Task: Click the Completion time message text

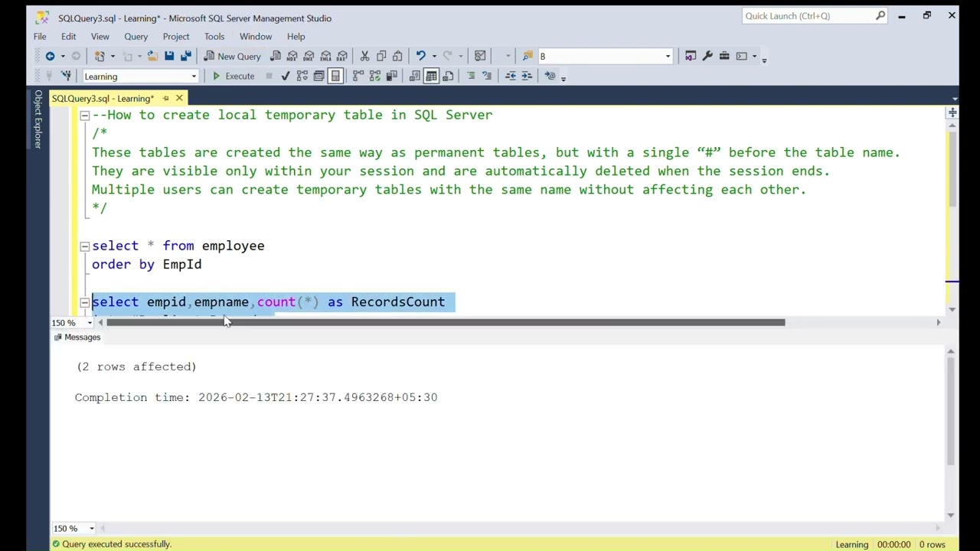Action: click(256, 398)
